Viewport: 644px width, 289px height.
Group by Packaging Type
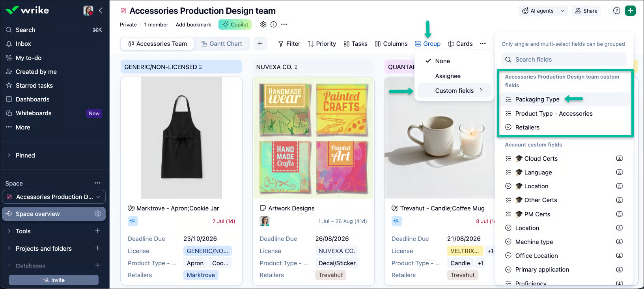tap(565, 99)
